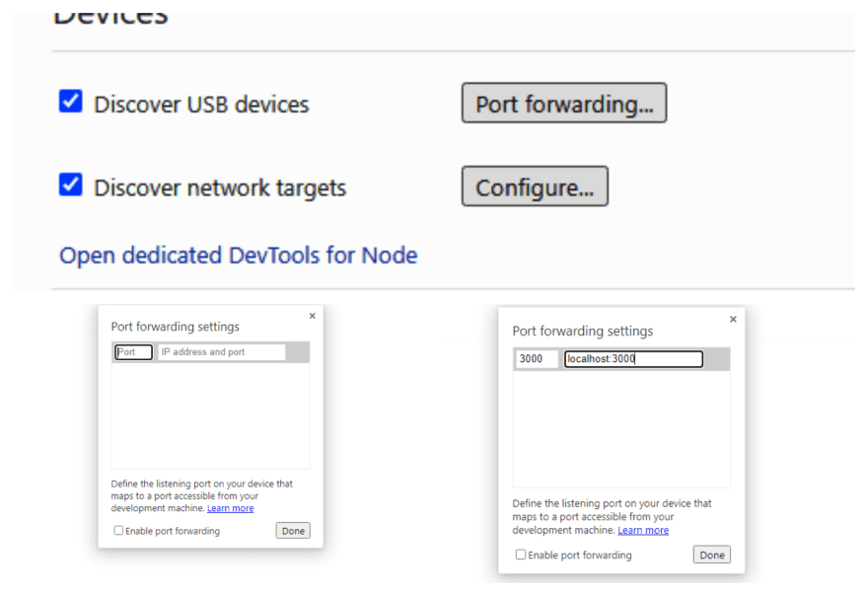Open Learn more link in left dialog
The height and width of the screenshot is (596, 868).
230,508
